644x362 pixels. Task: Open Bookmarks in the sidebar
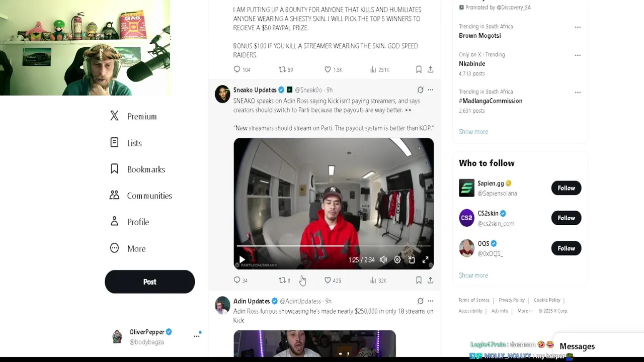click(x=137, y=169)
